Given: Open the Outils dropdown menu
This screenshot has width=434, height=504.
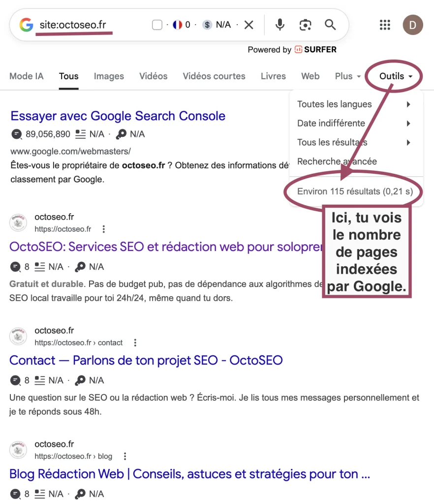Looking at the screenshot, I should point(393,76).
